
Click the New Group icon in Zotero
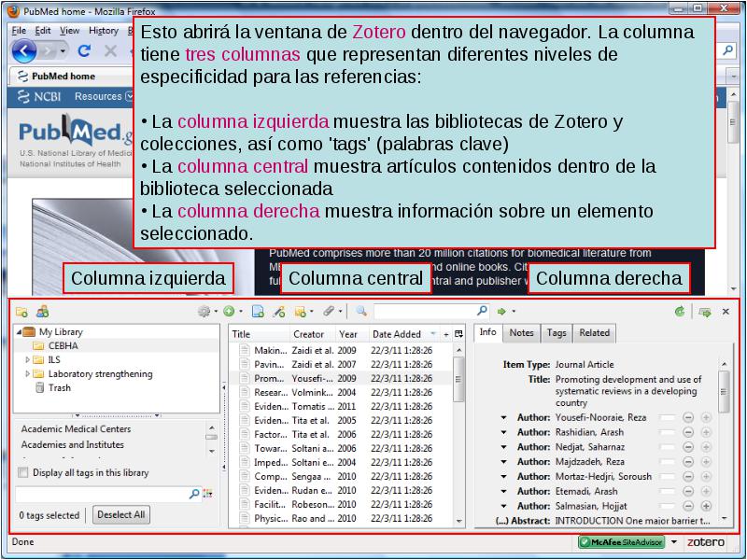tap(42, 312)
